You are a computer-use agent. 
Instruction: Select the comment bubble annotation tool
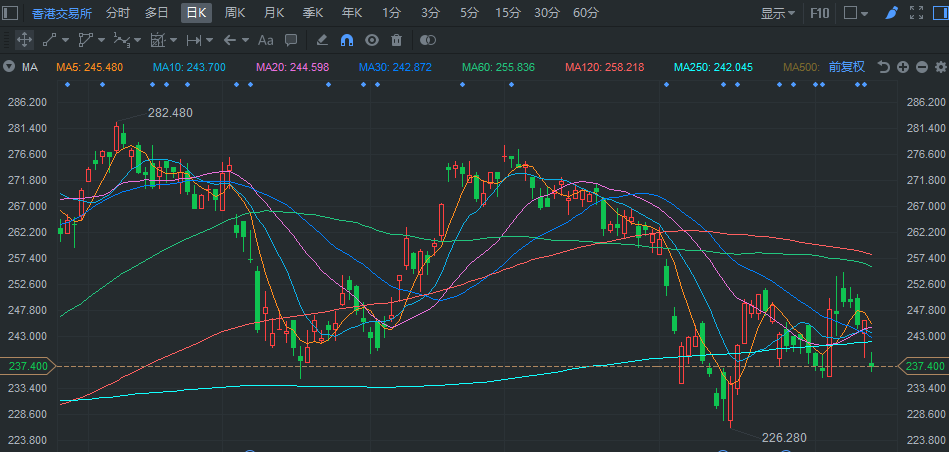291,40
